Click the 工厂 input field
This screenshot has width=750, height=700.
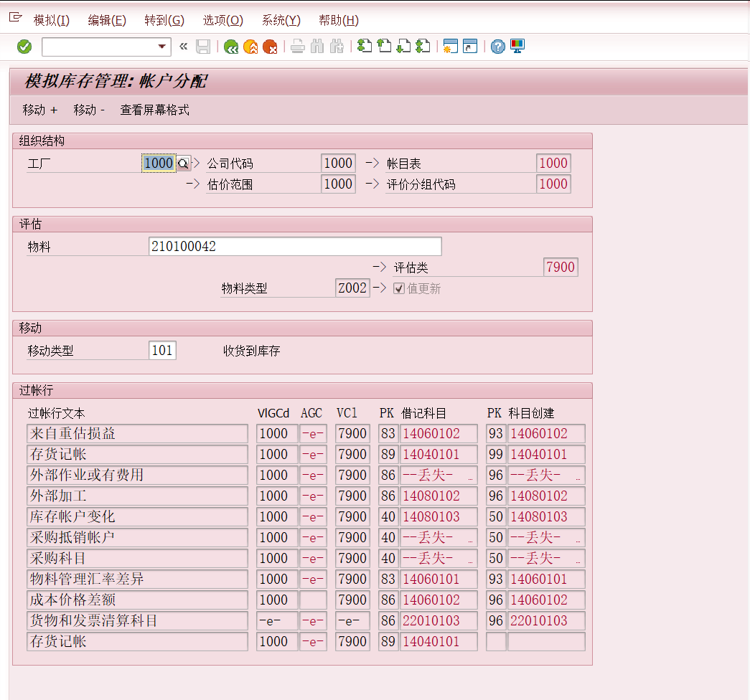click(159, 163)
